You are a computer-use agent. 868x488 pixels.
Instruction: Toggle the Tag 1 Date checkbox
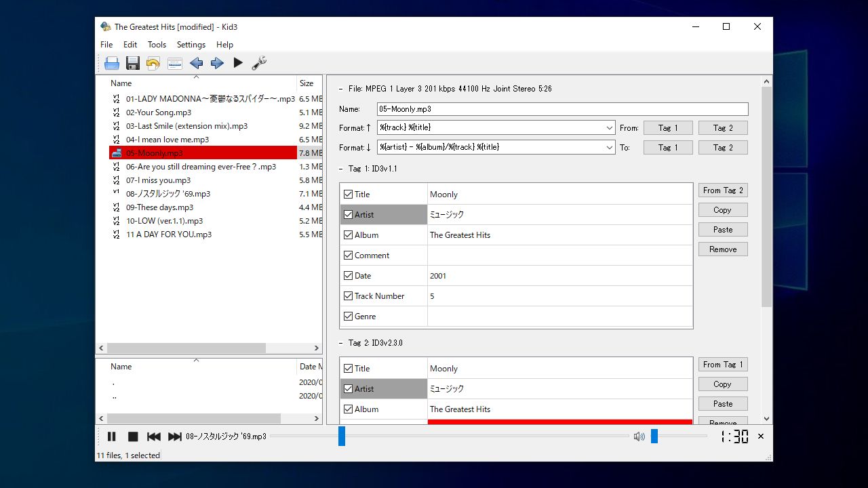(349, 275)
